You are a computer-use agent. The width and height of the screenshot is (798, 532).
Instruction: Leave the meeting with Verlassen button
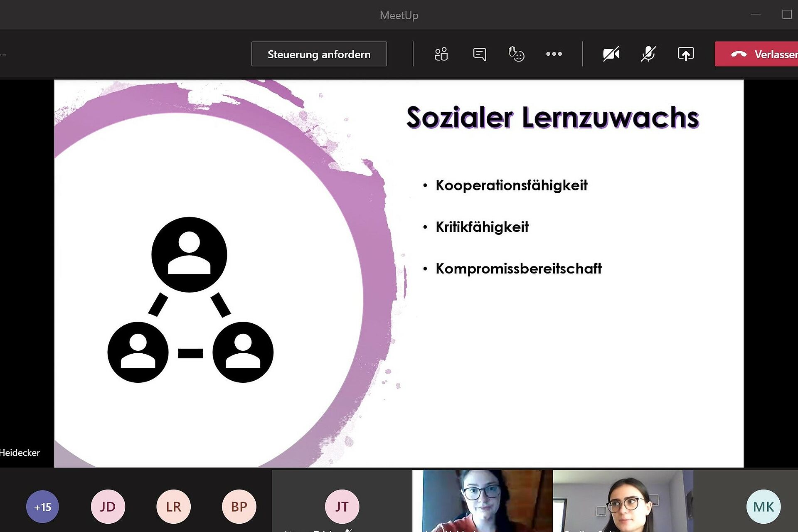click(756, 54)
